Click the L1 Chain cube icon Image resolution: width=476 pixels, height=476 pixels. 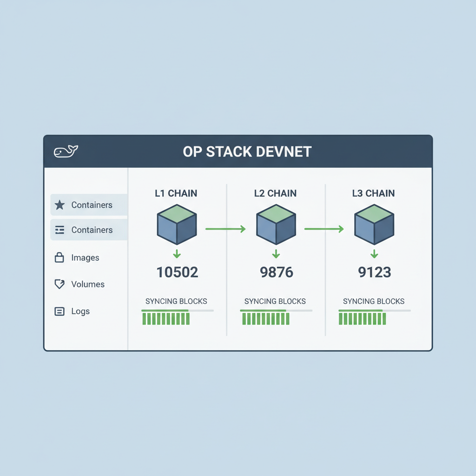pyautogui.click(x=177, y=226)
